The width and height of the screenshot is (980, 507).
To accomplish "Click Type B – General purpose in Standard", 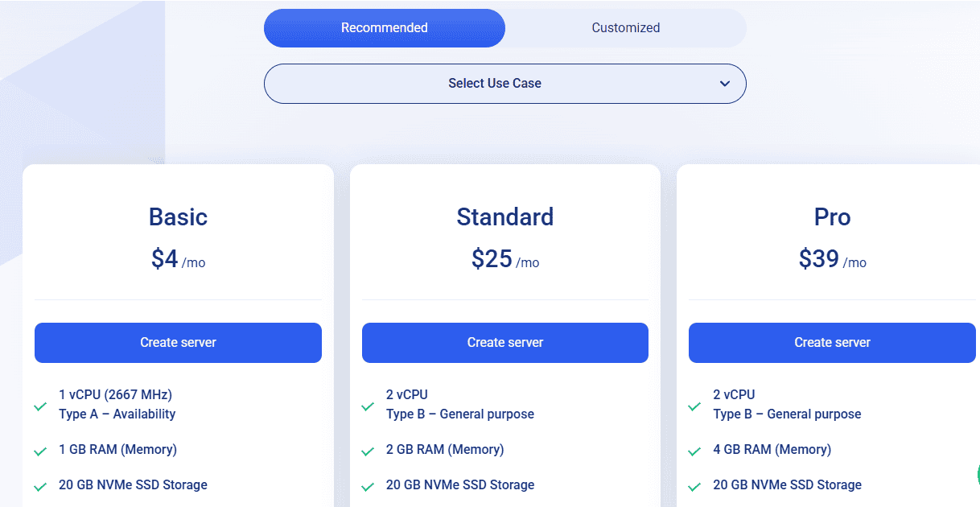I will tap(460, 414).
